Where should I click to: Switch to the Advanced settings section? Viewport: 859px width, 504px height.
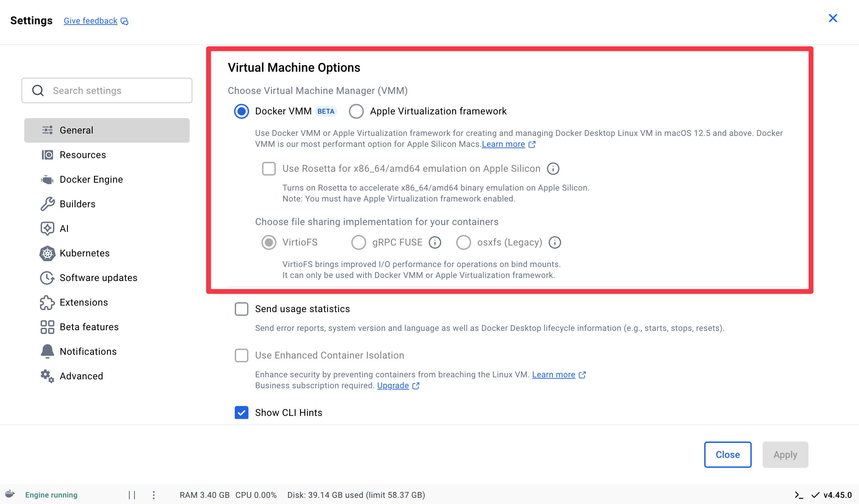pos(47,376)
